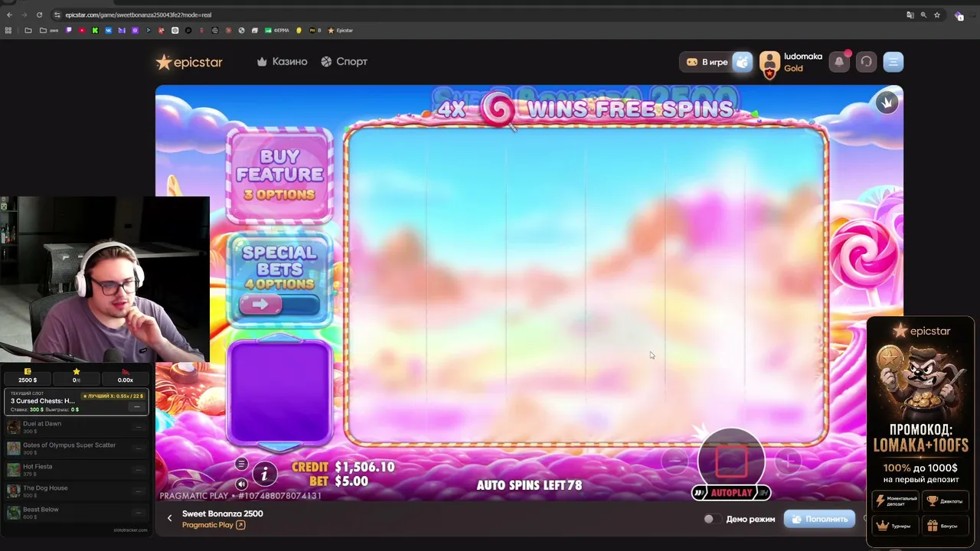Open the ФЕРМА bookmark
Viewport: 980px width, 551px height.
coord(278,31)
